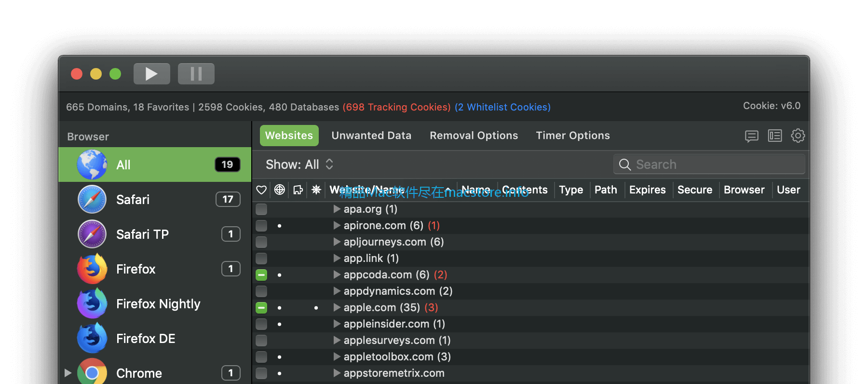Screen dimensions: 868x384
Task: Sort by the Expires column header
Action: point(647,190)
